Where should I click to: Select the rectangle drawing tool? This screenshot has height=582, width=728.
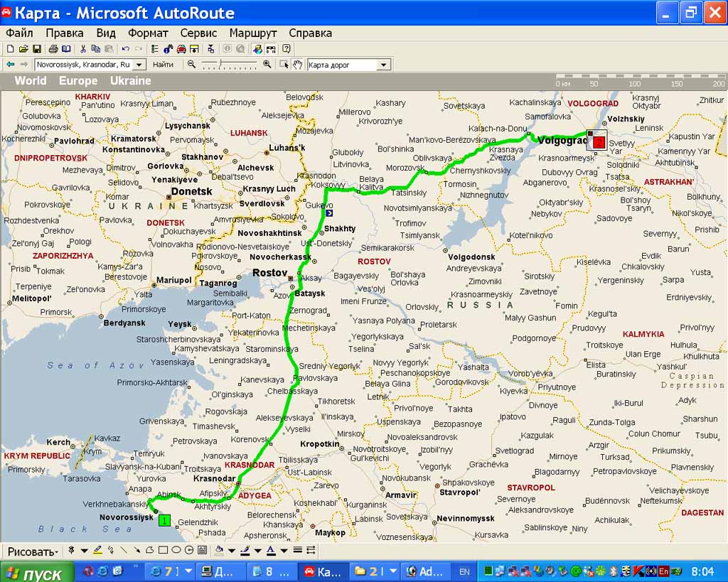[x=163, y=551]
